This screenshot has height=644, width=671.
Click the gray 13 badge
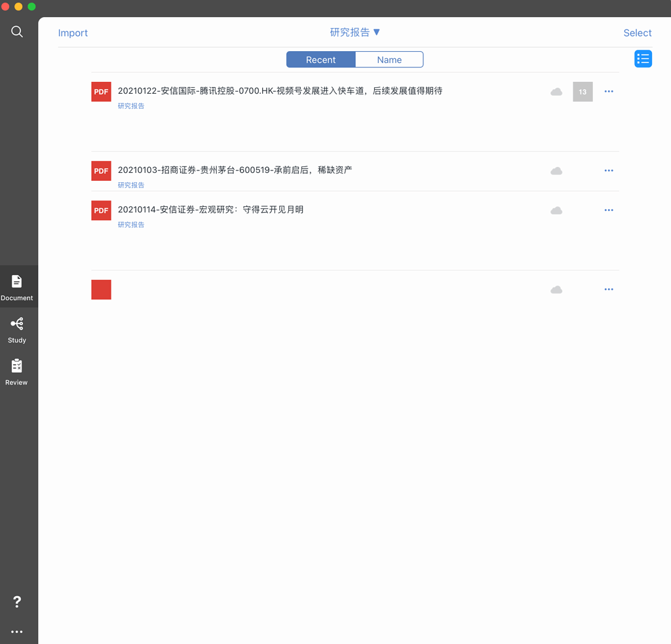[583, 92]
